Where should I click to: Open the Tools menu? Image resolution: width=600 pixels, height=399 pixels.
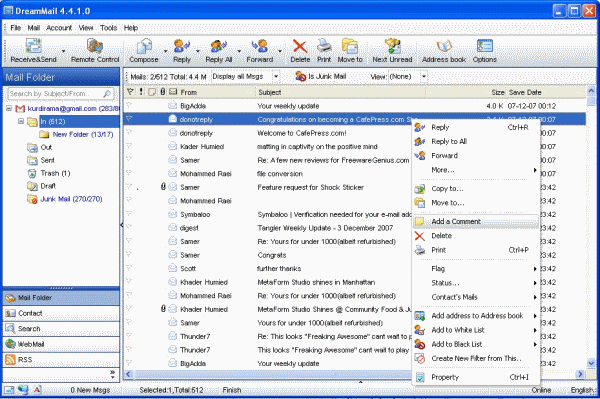[x=108, y=28]
